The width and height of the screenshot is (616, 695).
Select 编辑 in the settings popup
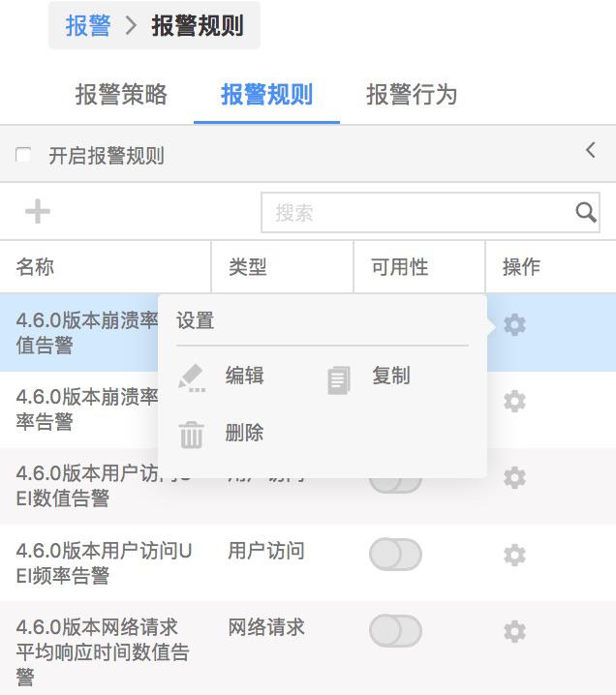(244, 376)
